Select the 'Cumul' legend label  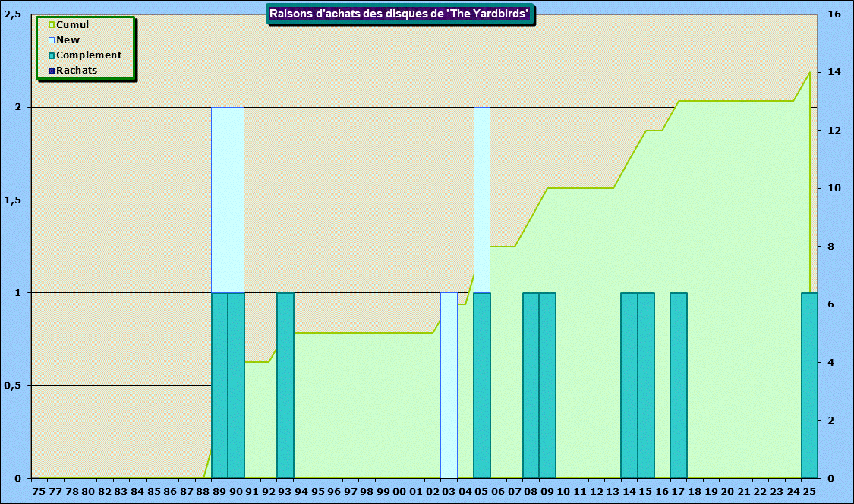point(73,25)
